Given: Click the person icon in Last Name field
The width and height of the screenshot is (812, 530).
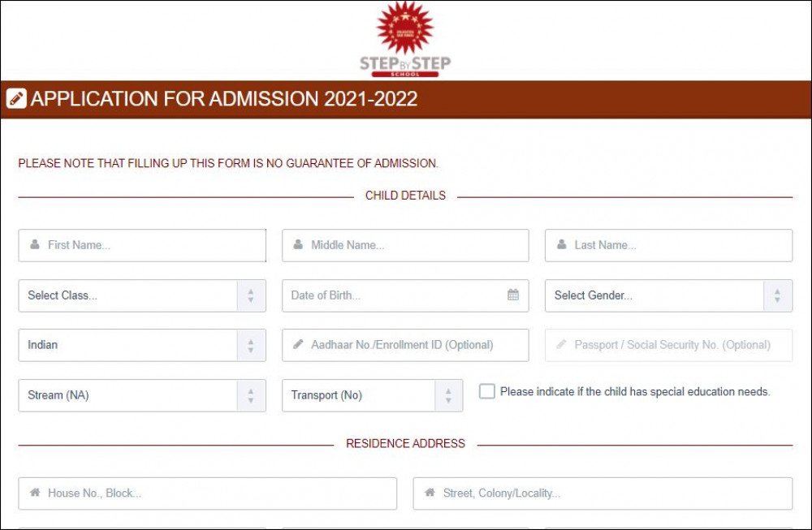Looking at the screenshot, I should tap(561, 244).
